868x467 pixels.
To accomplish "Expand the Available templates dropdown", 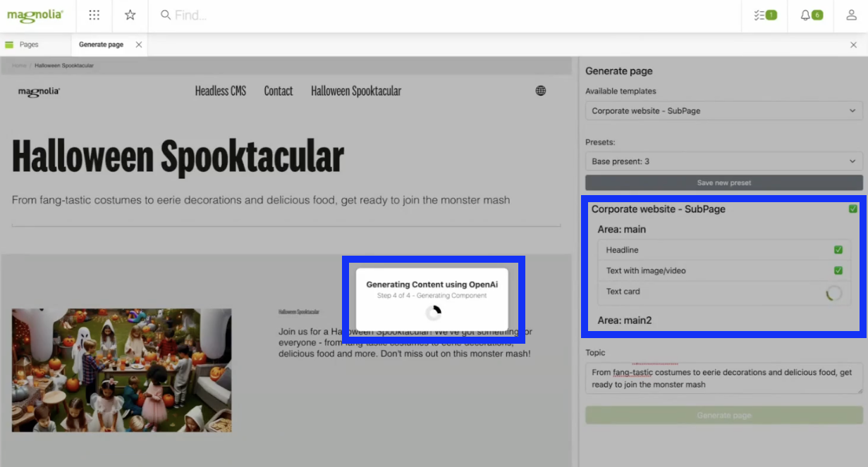I will [723, 111].
